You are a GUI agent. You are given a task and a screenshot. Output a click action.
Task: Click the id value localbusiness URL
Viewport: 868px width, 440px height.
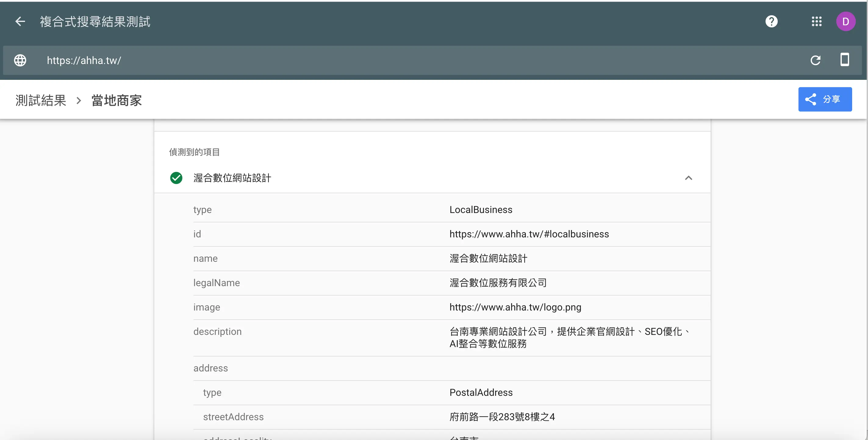click(529, 234)
